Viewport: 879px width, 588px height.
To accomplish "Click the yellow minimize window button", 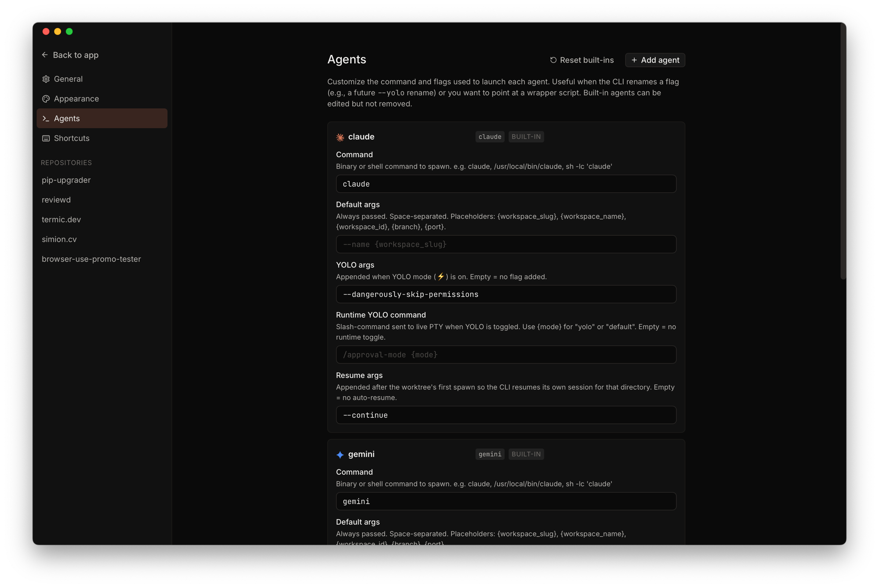I will point(58,32).
